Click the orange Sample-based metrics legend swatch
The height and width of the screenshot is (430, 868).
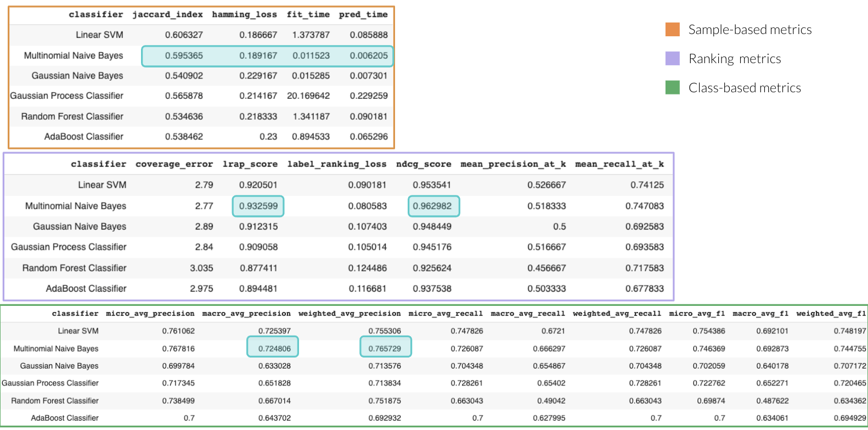[x=672, y=30]
